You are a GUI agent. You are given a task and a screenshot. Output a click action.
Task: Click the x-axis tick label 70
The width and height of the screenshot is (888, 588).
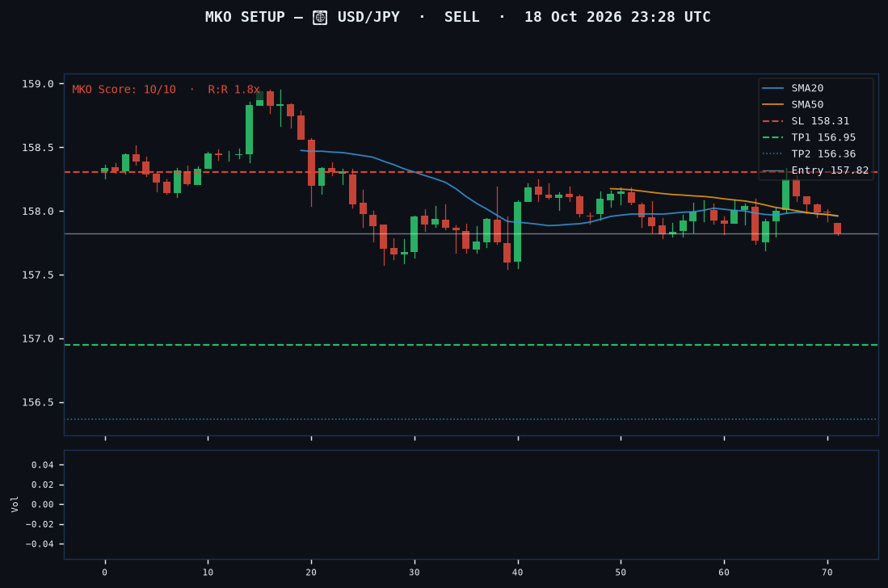click(827, 573)
